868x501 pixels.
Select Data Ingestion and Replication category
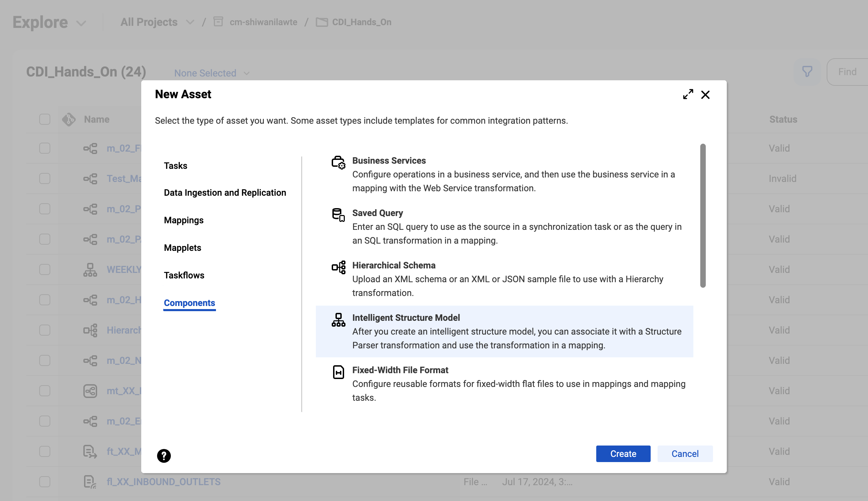225,193
